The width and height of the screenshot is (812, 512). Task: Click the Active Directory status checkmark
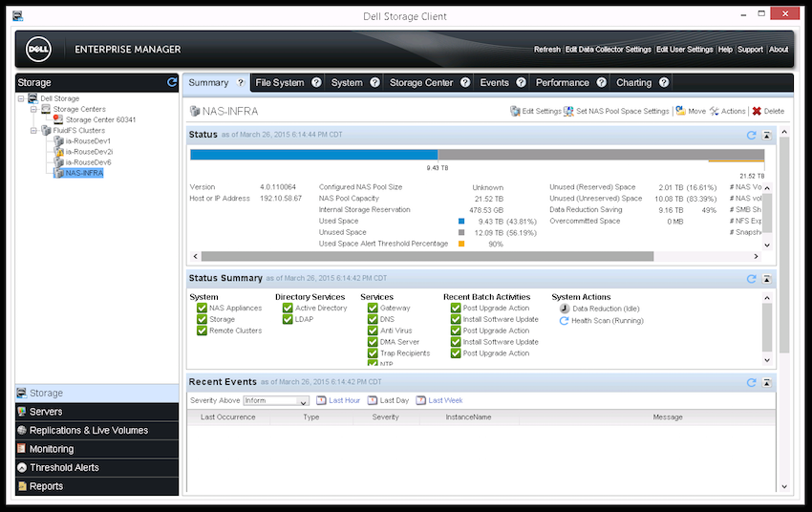tap(288, 308)
